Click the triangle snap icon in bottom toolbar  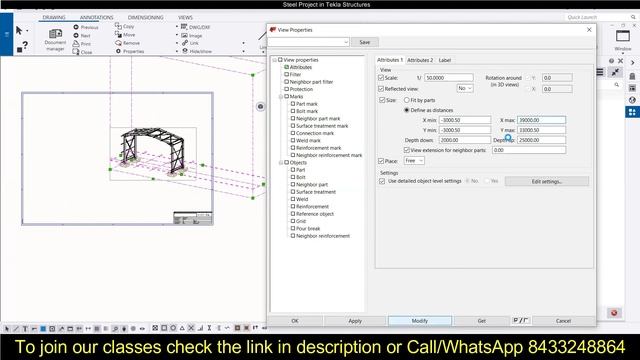[182, 328]
